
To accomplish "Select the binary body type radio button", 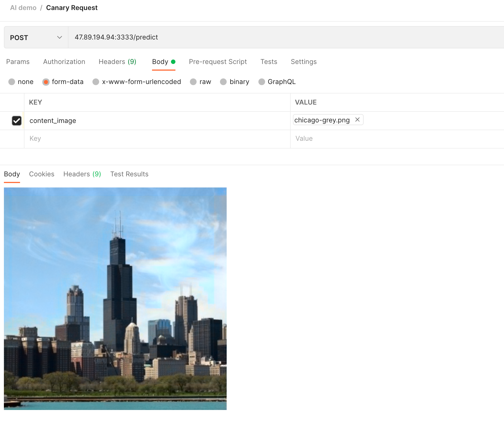I will pyautogui.click(x=223, y=82).
